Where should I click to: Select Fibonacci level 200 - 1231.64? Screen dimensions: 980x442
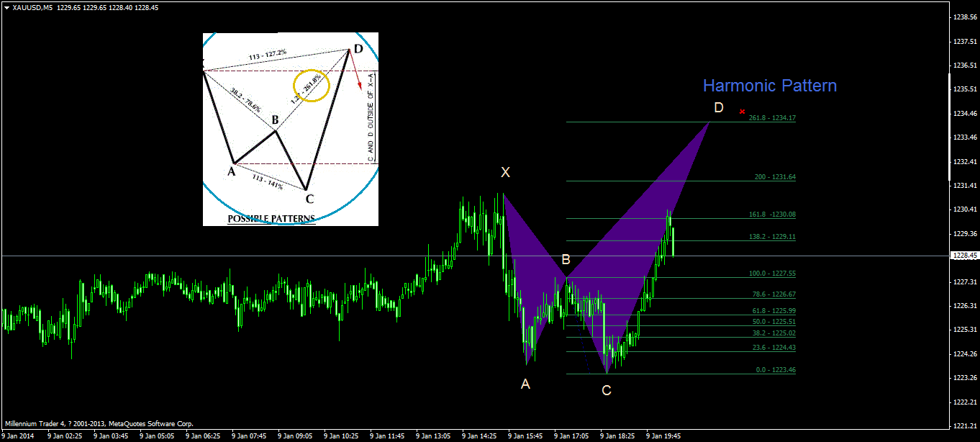click(776, 177)
